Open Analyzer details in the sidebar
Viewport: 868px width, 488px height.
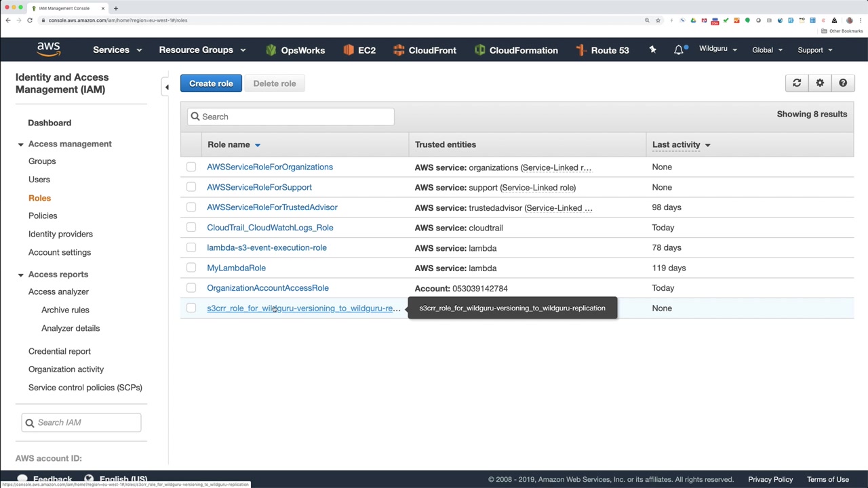point(71,328)
